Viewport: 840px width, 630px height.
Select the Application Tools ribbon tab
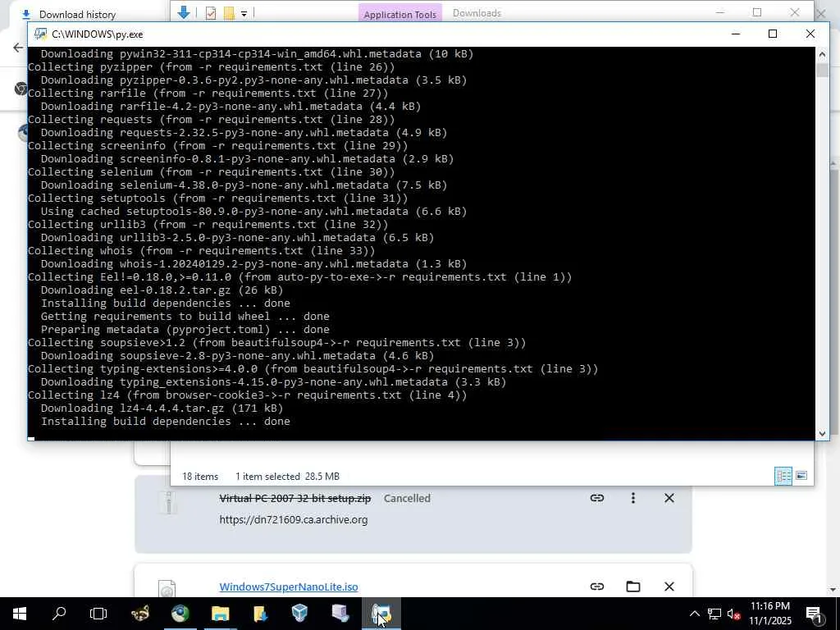pos(399,14)
